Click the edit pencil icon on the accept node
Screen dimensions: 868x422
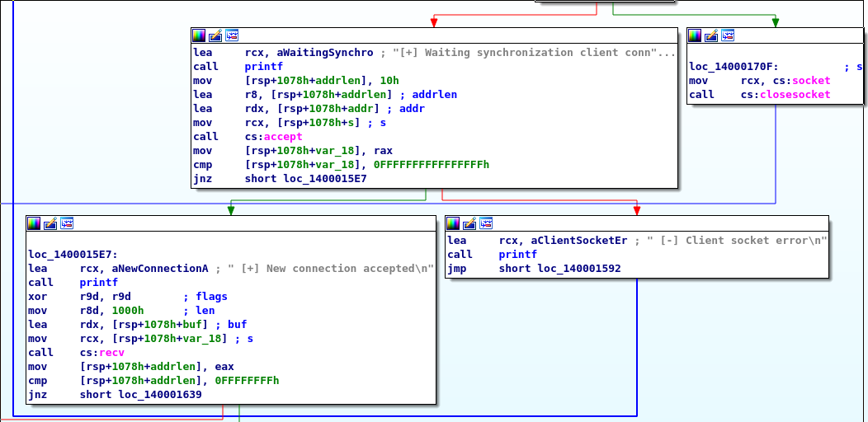click(x=215, y=35)
